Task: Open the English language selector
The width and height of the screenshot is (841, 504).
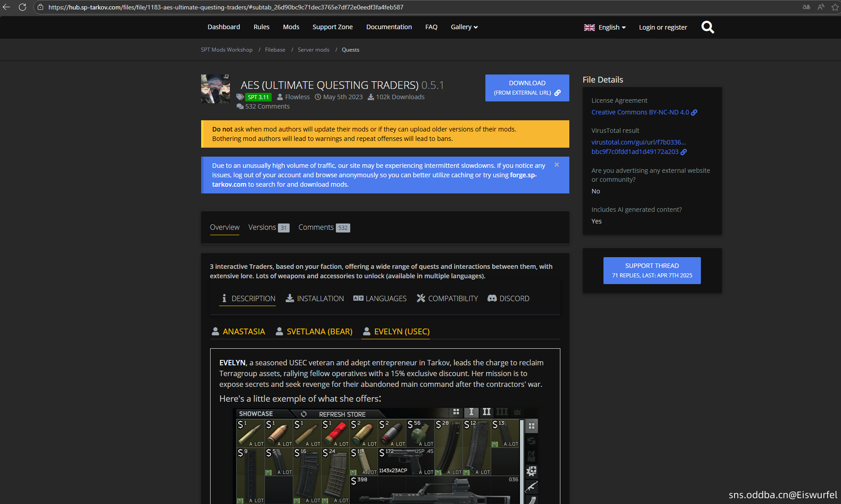Action: click(x=605, y=27)
